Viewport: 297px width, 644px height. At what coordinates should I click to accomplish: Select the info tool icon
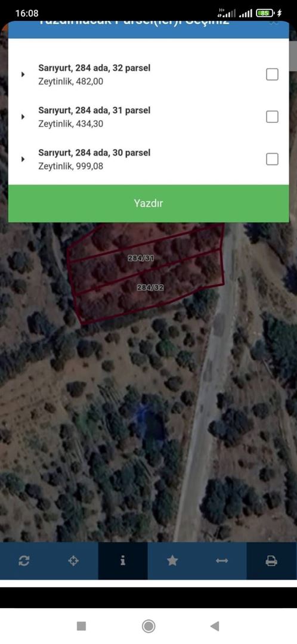click(123, 561)
